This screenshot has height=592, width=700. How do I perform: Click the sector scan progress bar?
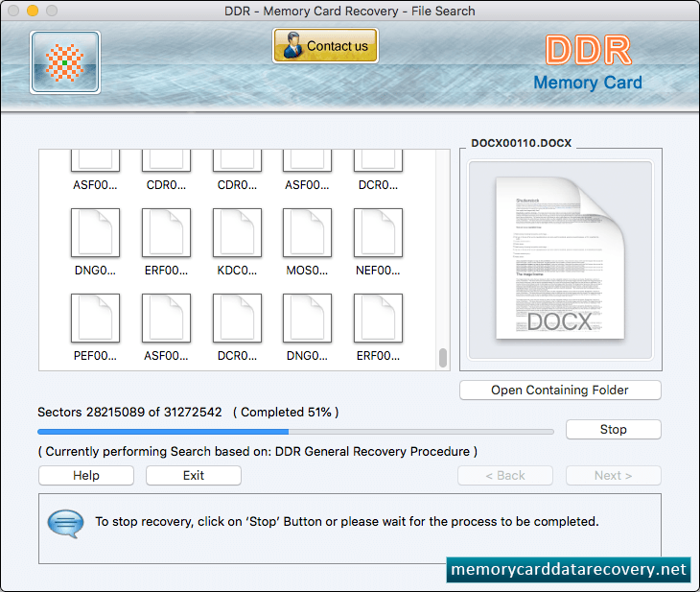295,432
